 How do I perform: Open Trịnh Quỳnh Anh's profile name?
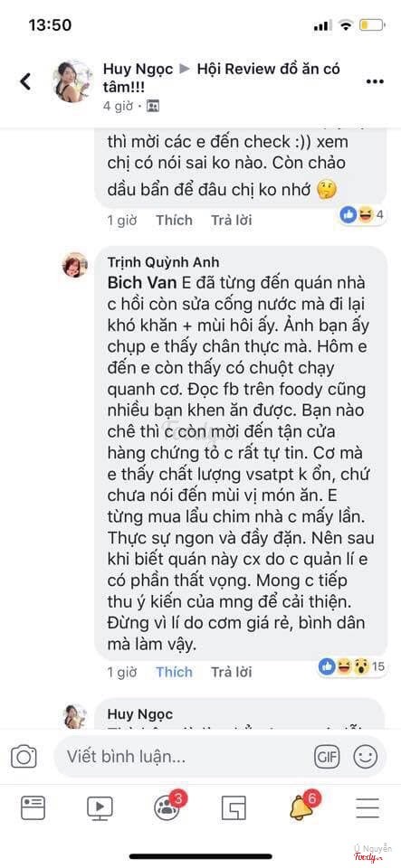[x=162, y=263]
